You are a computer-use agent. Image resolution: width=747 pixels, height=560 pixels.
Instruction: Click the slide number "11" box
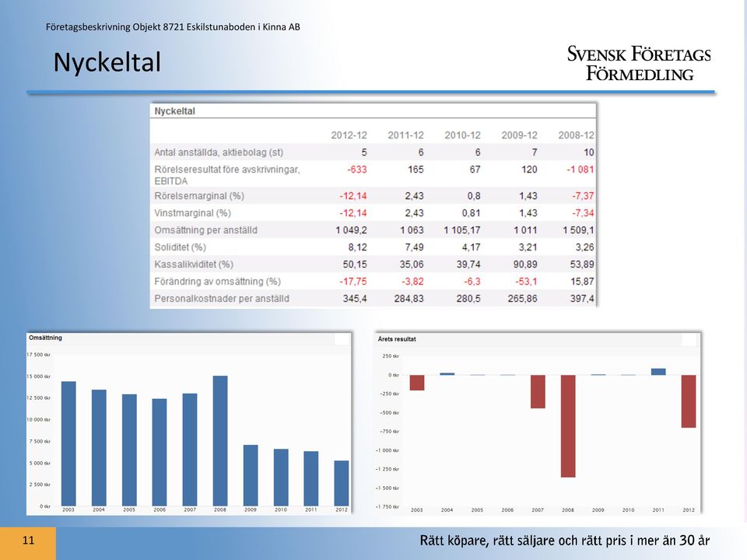point(28,543)
